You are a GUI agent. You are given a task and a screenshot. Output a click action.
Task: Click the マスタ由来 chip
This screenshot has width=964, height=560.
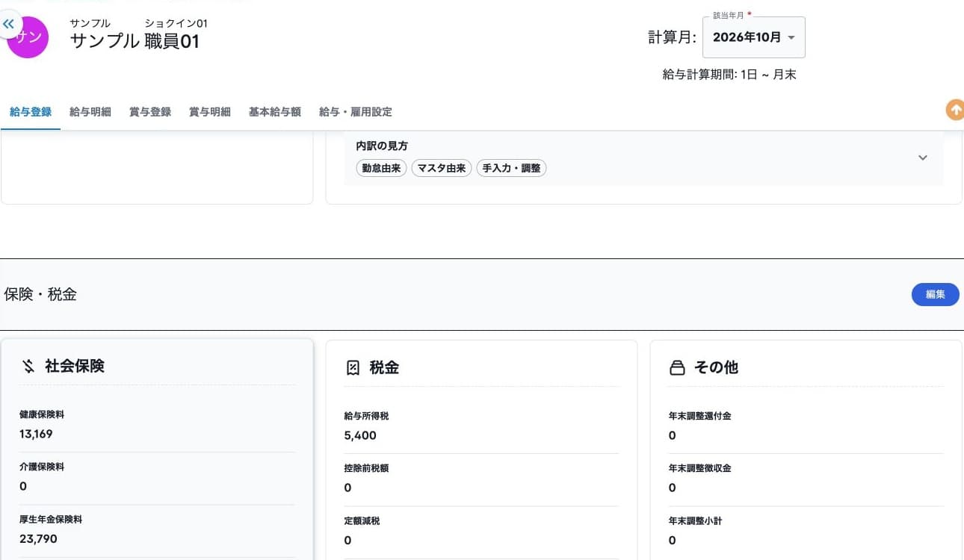click(x=442, y=169)
